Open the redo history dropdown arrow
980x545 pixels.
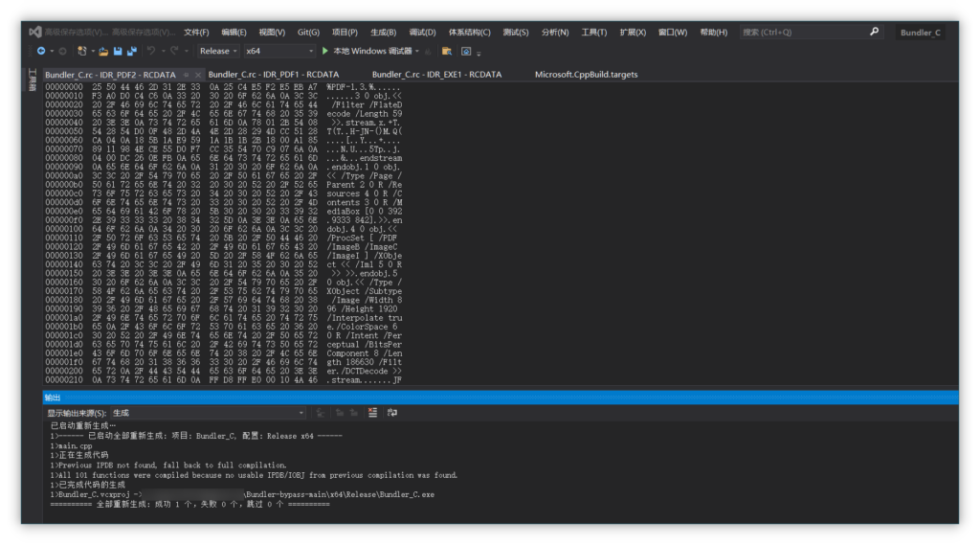(x=187, y=52)
